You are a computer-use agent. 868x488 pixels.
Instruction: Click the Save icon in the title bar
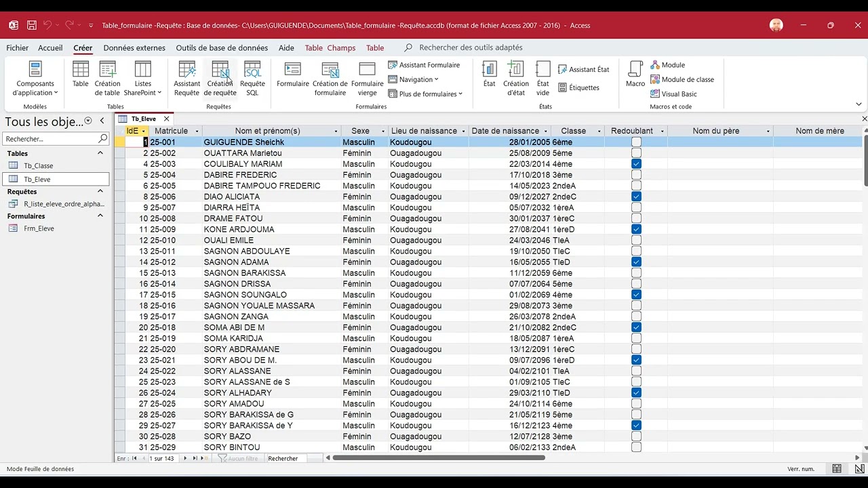31,26
